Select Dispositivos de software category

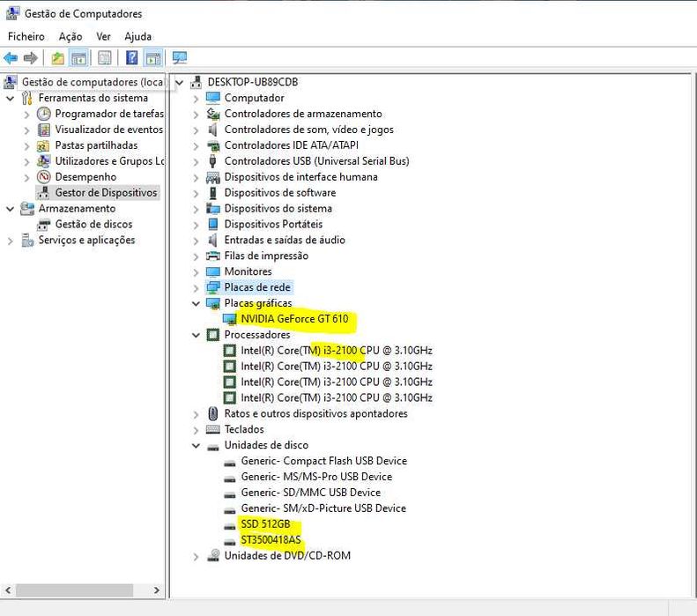[280, 192]
